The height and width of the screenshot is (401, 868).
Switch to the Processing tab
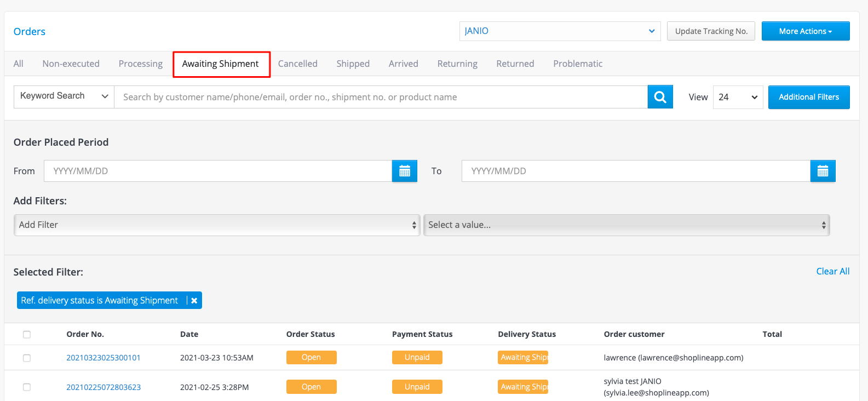(141, 64)
